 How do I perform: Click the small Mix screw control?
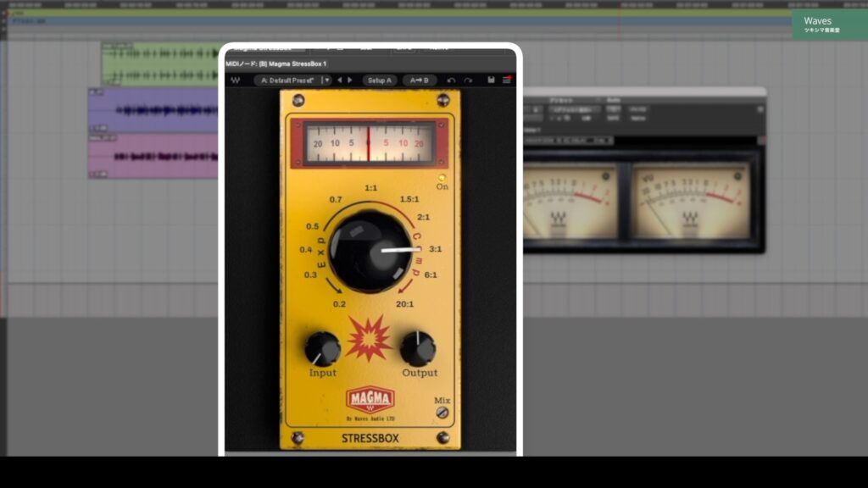tap(442, 413)
